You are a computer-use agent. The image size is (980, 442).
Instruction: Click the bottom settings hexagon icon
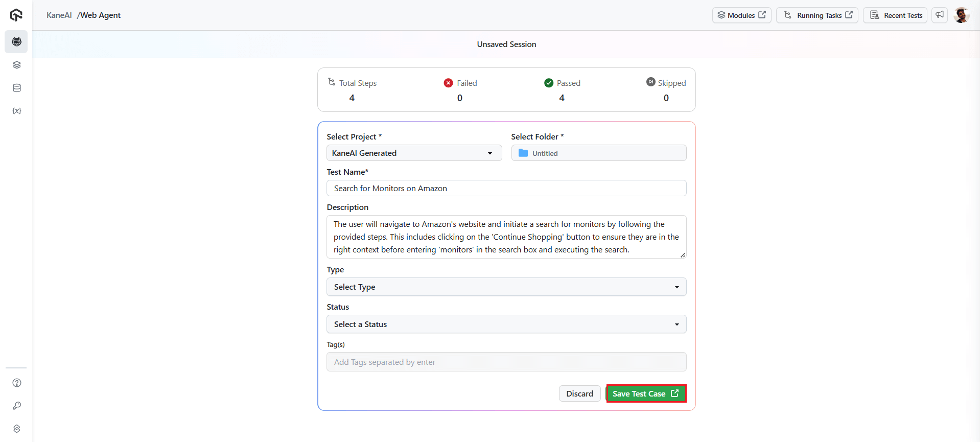coord(16,429)
